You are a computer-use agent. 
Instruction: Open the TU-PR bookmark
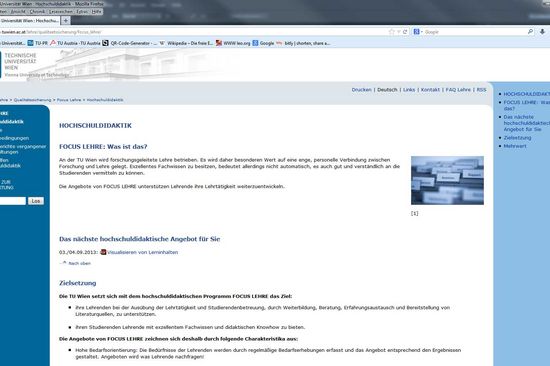coord(38,43)
